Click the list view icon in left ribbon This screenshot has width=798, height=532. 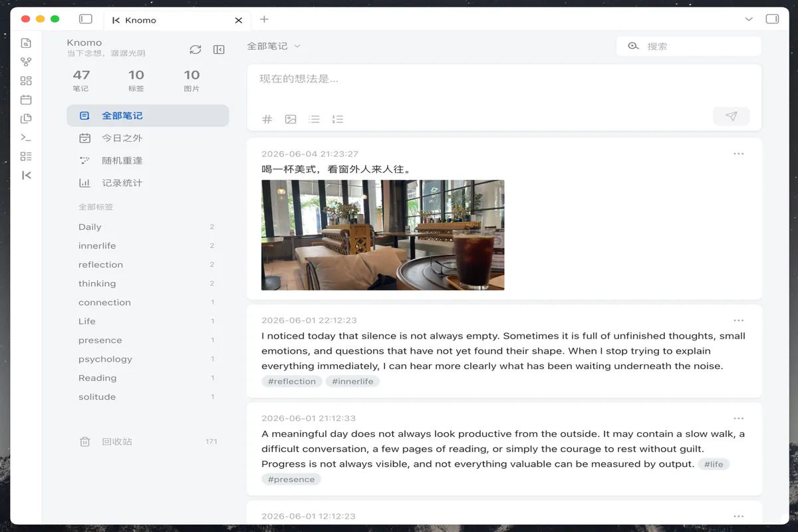(x=26, y=156)
